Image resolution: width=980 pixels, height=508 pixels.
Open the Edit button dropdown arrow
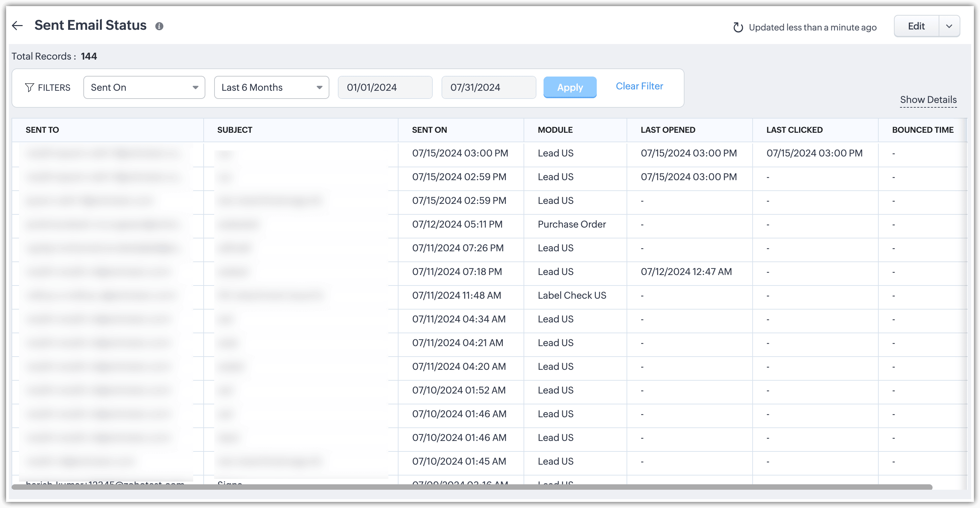click(949, 26)
